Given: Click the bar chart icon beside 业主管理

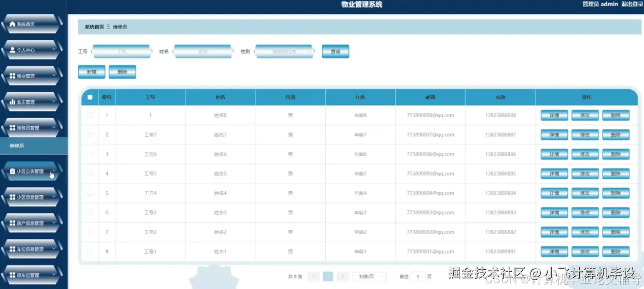Looking at the screenshot, I should [x=12, y=102].
